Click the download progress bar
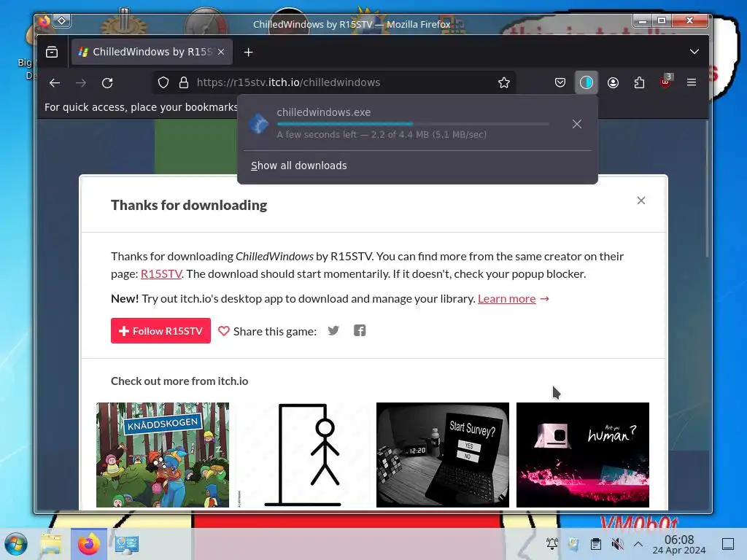The image size is (747, 560). click(413, 124)
